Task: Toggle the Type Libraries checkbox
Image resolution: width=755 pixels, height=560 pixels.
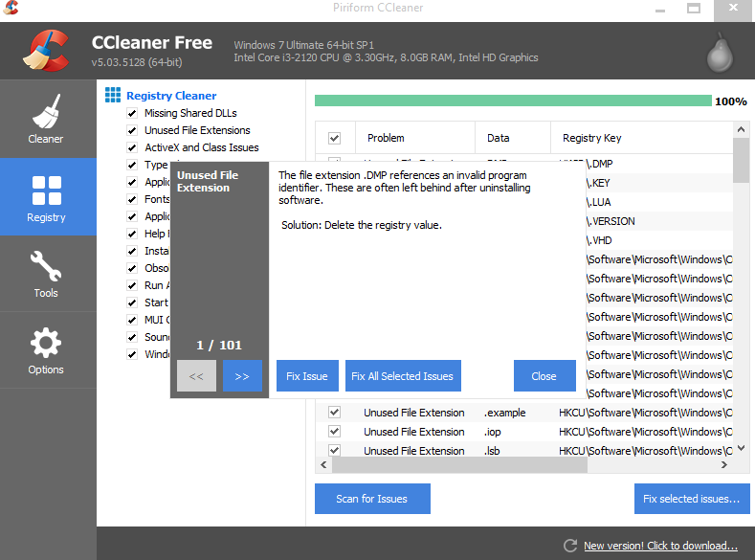Action: pyautogui.click(x=132, y=166)
